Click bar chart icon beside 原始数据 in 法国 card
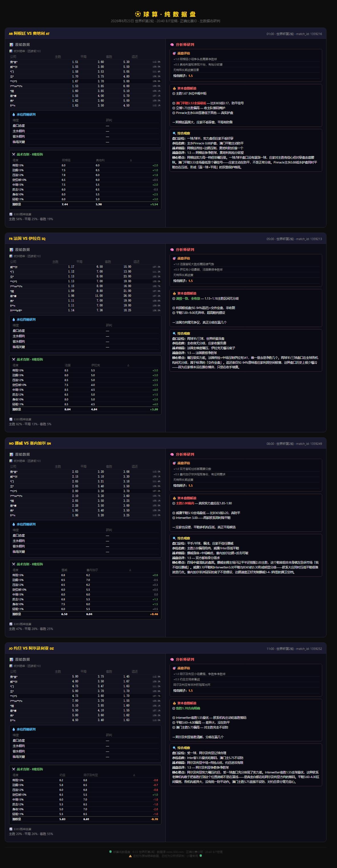Screen dimensions: 337x868 (x=11, y=250)
